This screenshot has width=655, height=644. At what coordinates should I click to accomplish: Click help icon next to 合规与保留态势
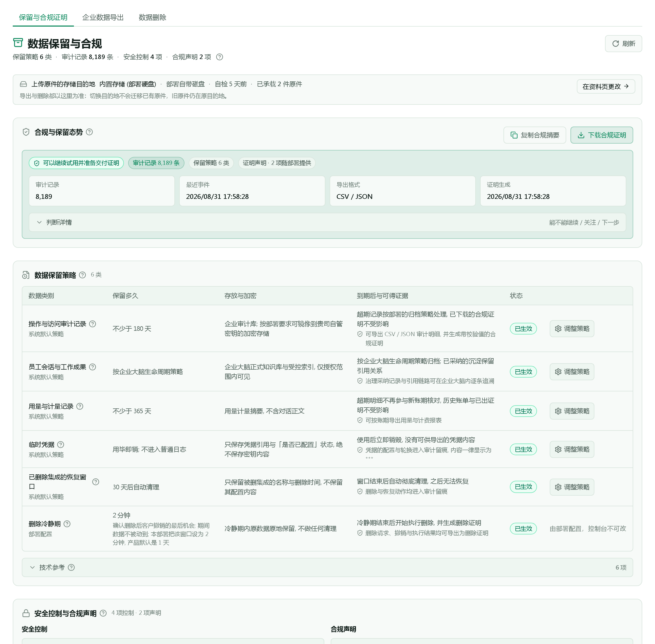click(x=89, y=132)
